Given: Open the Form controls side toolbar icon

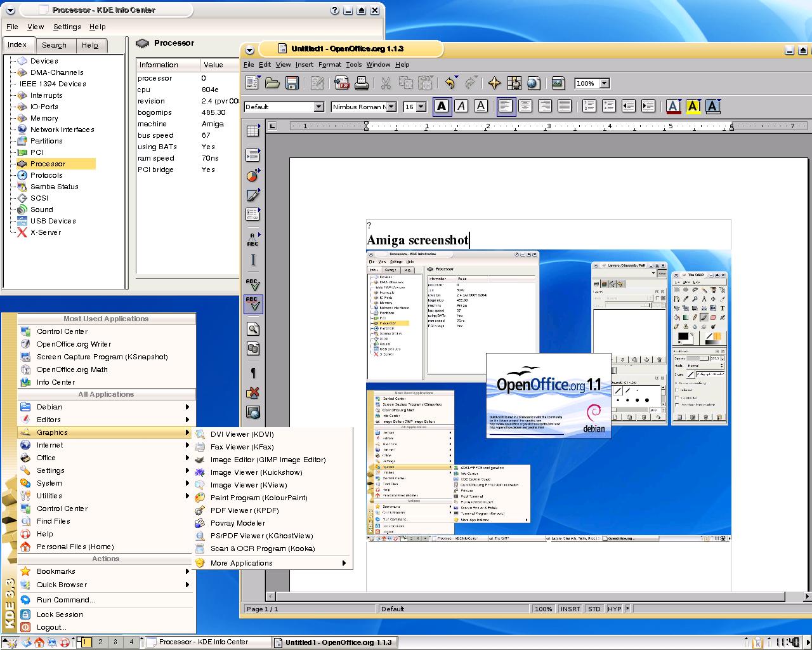Looking at the screenshot, I should point(253,214).
